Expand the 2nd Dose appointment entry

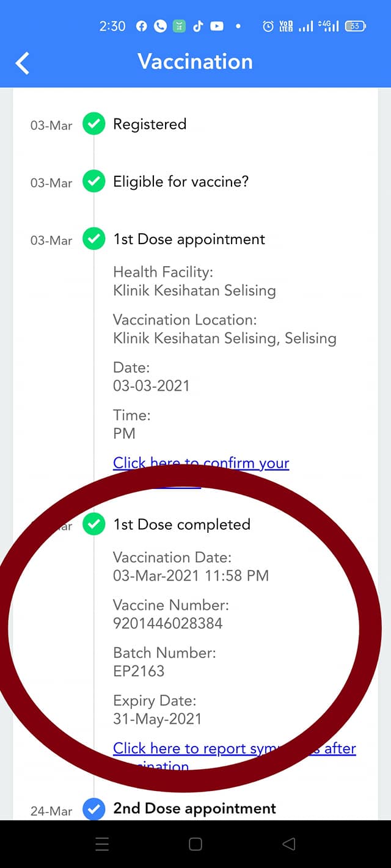point(194,809)
